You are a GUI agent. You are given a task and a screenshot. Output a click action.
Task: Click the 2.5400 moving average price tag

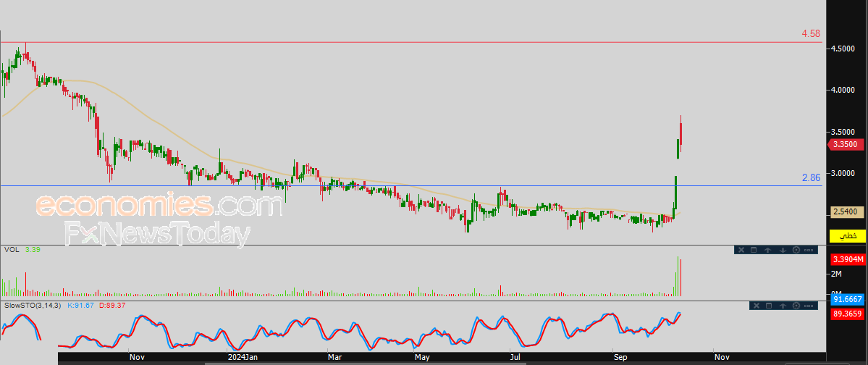point(846,211)
